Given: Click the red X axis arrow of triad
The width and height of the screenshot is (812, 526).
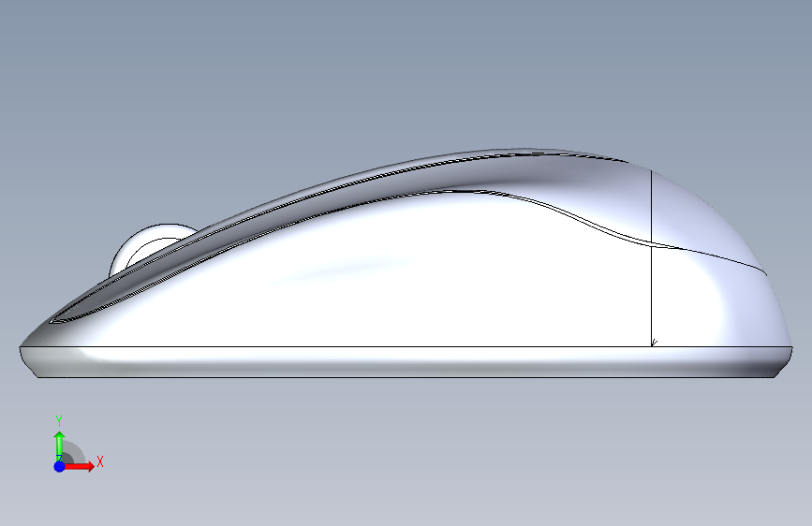Looking at the screenshot, I should 79,466.
